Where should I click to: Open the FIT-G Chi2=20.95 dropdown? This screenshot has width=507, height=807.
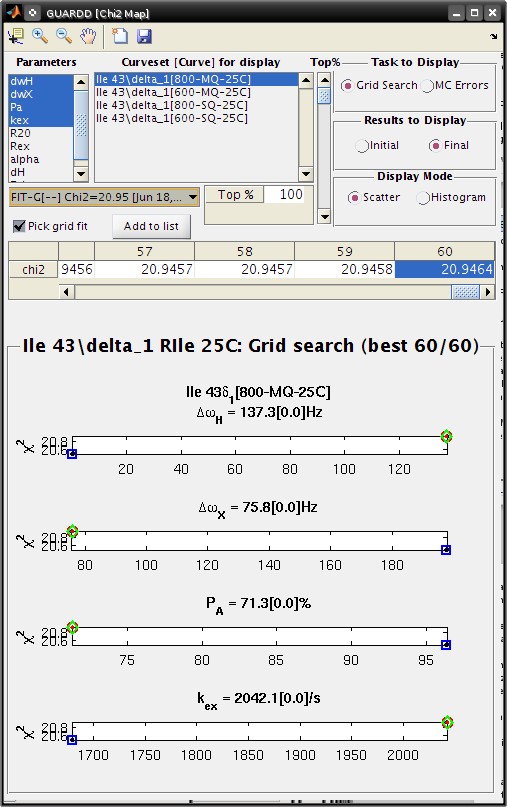click(x=104, y=197)
